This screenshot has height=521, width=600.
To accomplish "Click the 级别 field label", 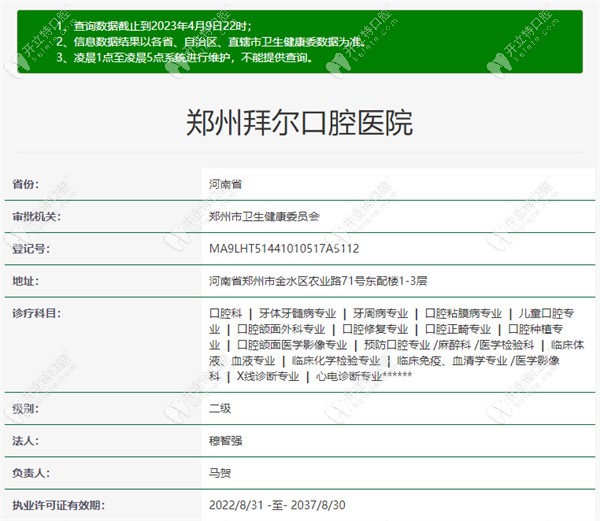I will tap(26, 409).
